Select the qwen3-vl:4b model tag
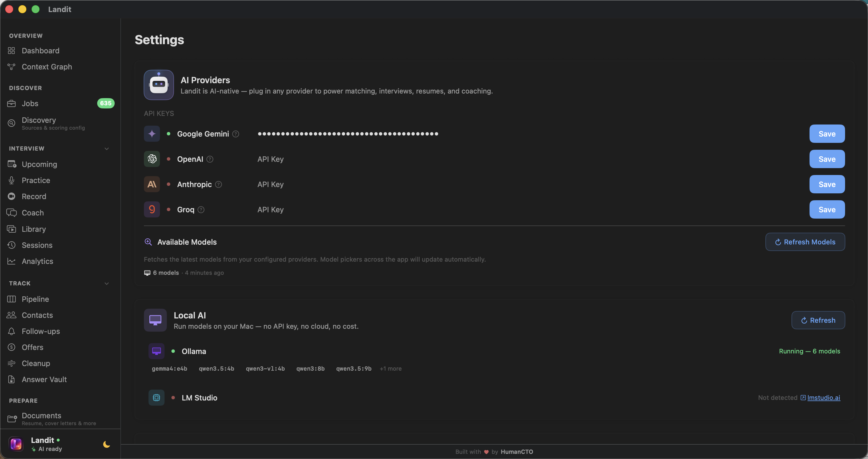 [265, 369]
